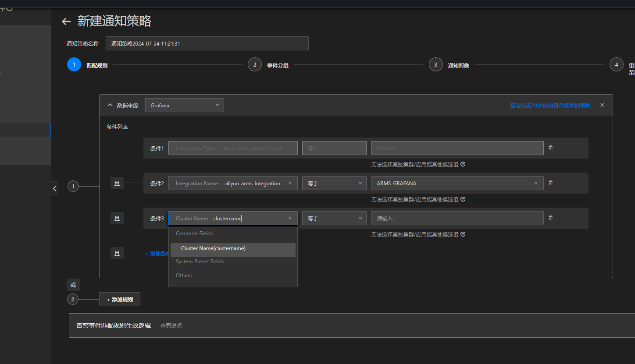
Task: Open the 数据来源 Grafana dropdown
Action: coord(185,105)
